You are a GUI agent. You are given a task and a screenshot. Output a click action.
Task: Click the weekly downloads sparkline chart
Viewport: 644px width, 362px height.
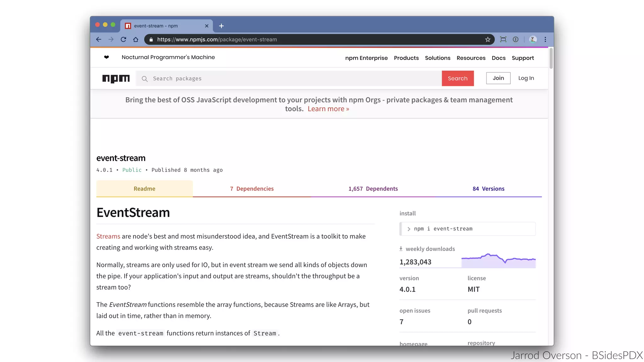(498, 261)
